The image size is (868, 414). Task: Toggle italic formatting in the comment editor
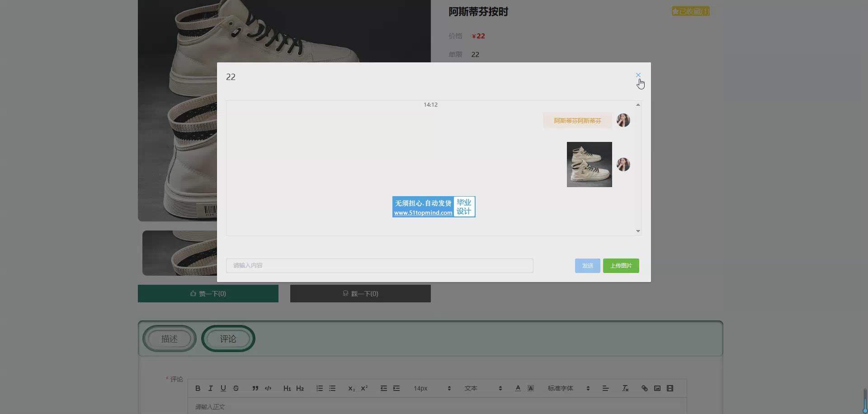pyautogui.click(x=210, y=388)
